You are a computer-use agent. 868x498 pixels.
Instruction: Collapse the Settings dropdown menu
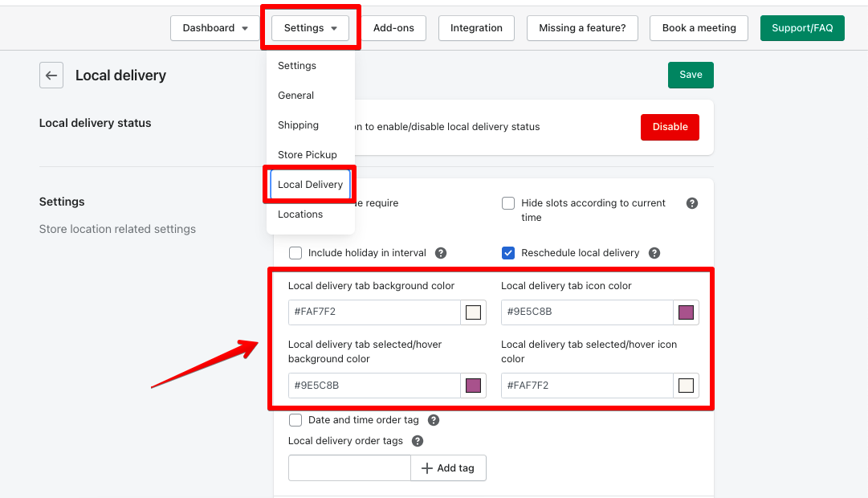[x=310, y=28]
